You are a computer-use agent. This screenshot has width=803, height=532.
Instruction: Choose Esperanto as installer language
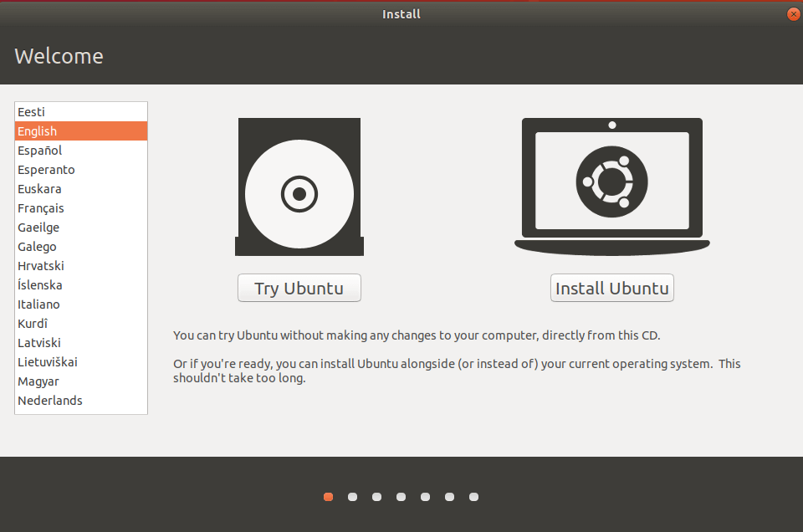point(81,170)
